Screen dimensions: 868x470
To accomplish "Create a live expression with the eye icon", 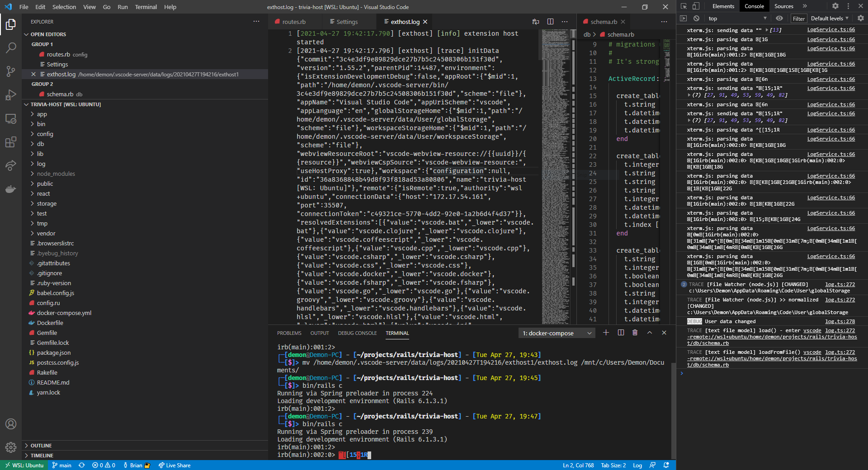I will (779, 18).
